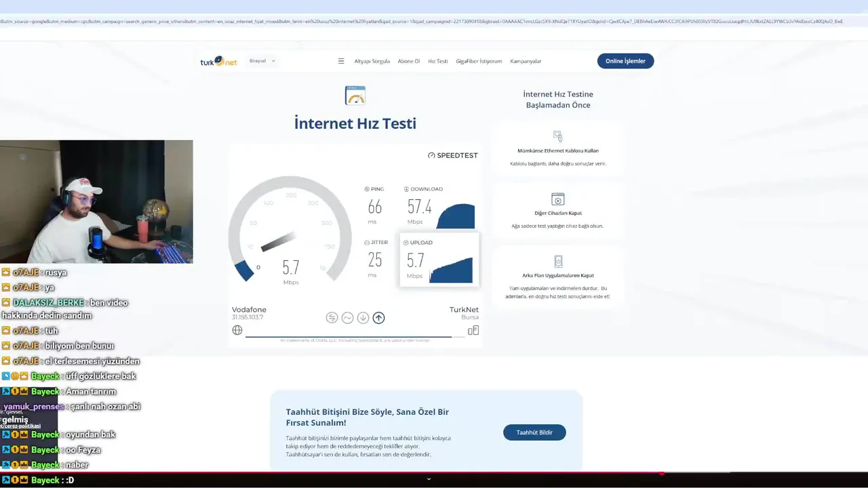Click DALAKSIZ_BERKE chat username
The width and height of the screenshot is (868, 488).
pos(48,303)
